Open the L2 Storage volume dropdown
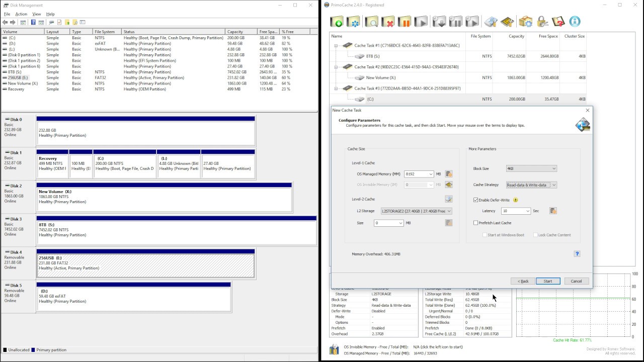 [449, 211]
